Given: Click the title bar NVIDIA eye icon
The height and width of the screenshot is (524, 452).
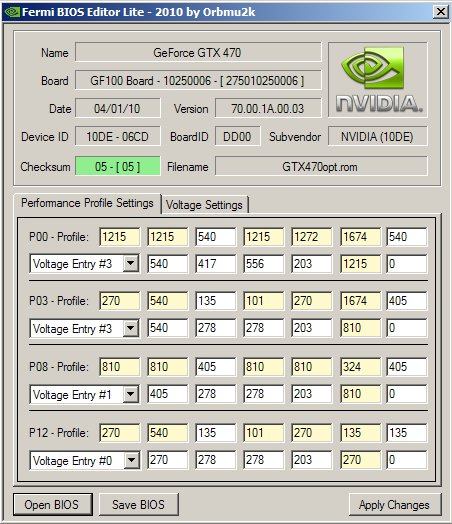Looking at the screenshot, I should pyautogui.click(x=12, y=12).
